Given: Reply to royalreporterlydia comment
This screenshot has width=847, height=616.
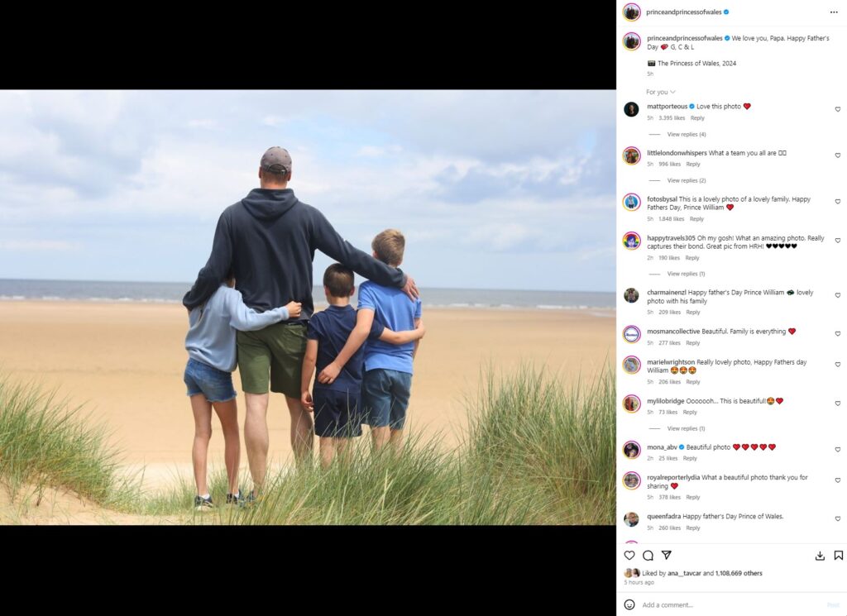Looking at the screenshot, I should [692, 497].
